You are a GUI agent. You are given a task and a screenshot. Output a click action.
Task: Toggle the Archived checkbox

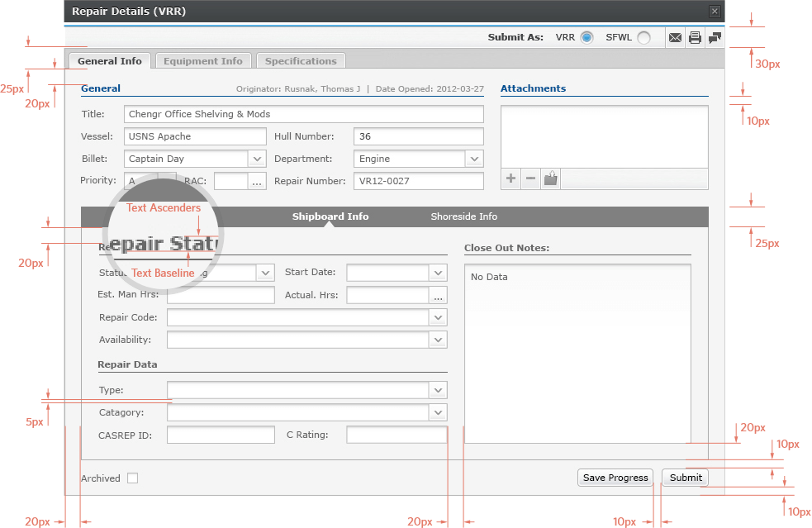click(x=132, y=478)
